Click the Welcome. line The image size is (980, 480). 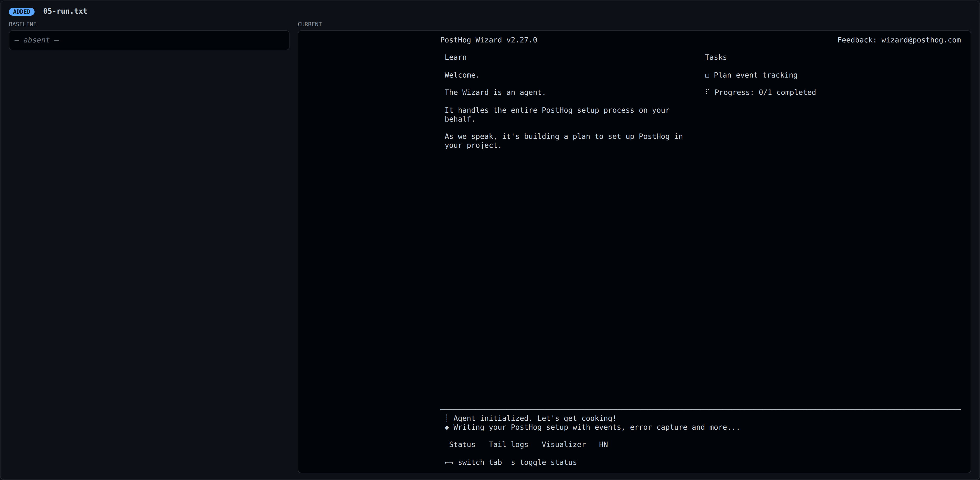(x=462, y=75)
